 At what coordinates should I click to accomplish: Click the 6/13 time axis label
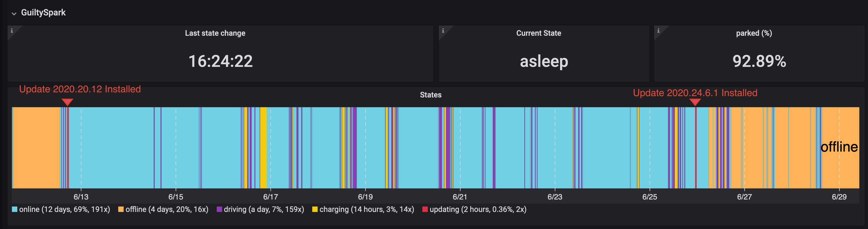click(81, 197)
